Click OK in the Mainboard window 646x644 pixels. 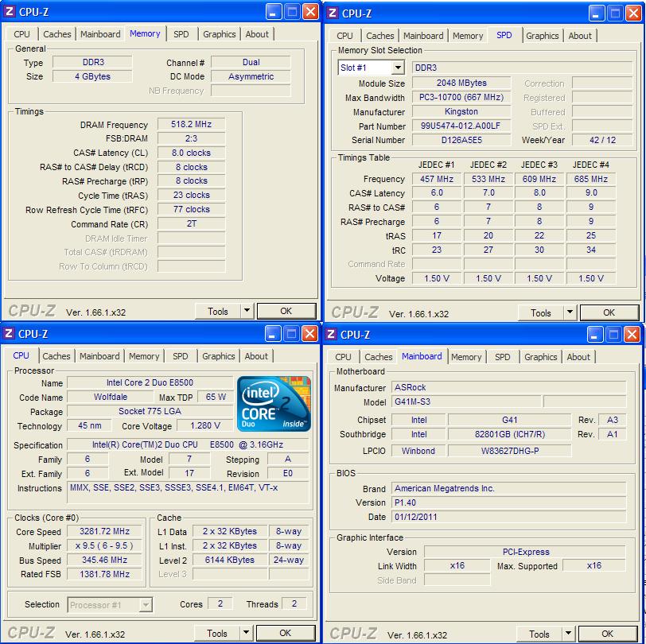(x=608, y=634)
